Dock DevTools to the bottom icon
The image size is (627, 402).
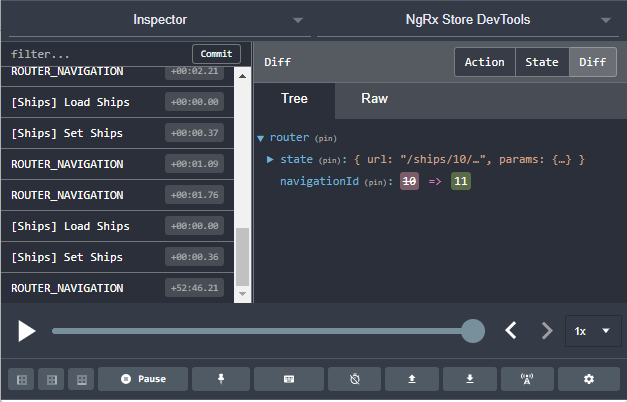[82, 379]
